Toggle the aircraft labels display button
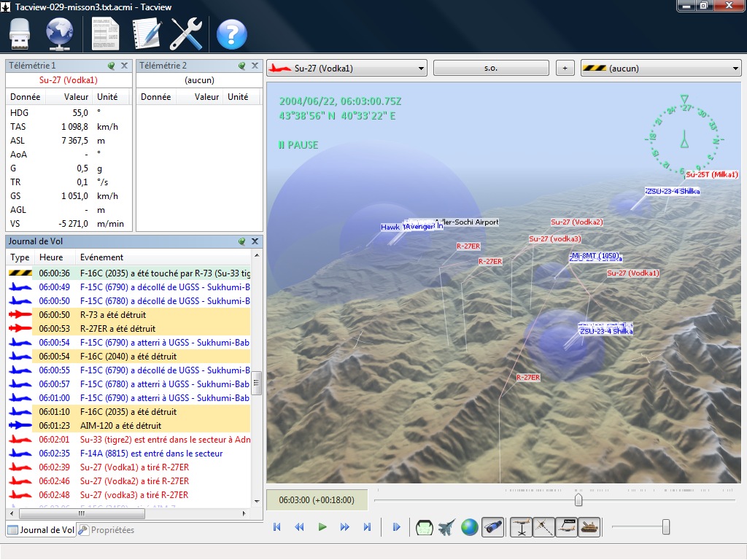747x560 pixels. coord(566,527)
